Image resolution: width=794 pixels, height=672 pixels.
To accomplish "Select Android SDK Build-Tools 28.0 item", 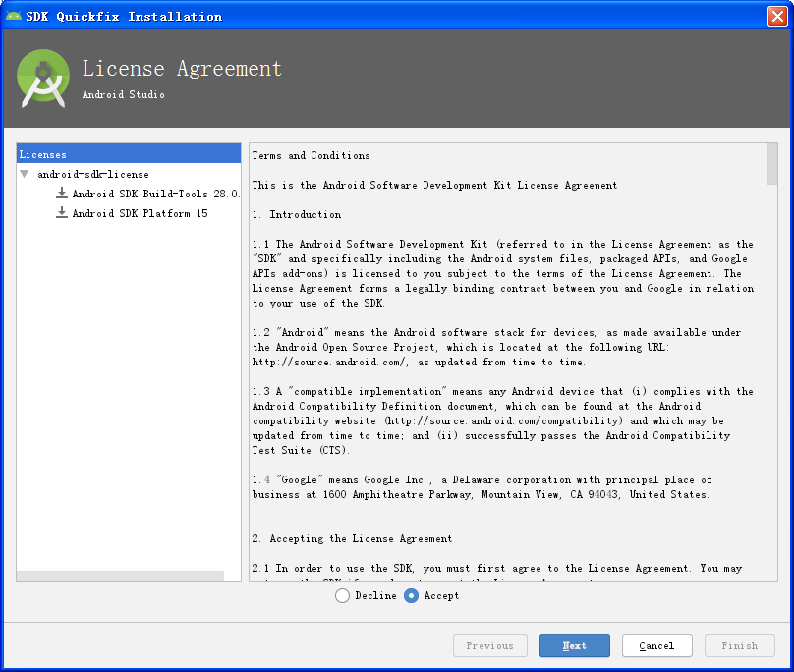I will (156, 194).
